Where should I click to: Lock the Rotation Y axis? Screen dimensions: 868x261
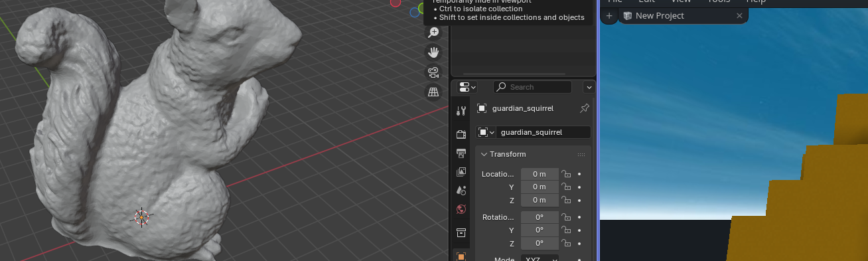tap(566, 230)
